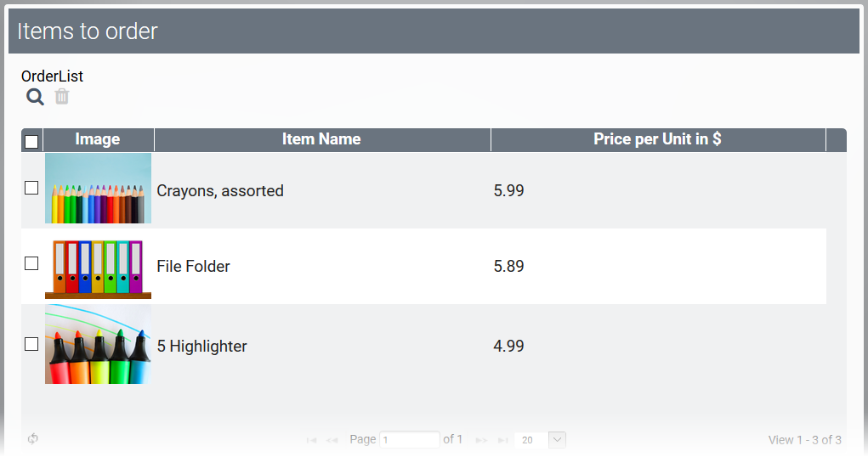Click the file folders thumbnail image
The image size is (868, 457).
[x=98, y=267]
